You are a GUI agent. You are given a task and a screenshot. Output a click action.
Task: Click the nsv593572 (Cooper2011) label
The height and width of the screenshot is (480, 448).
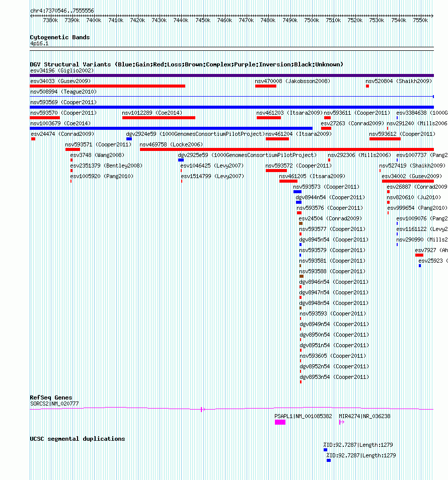tap(298, 166)
